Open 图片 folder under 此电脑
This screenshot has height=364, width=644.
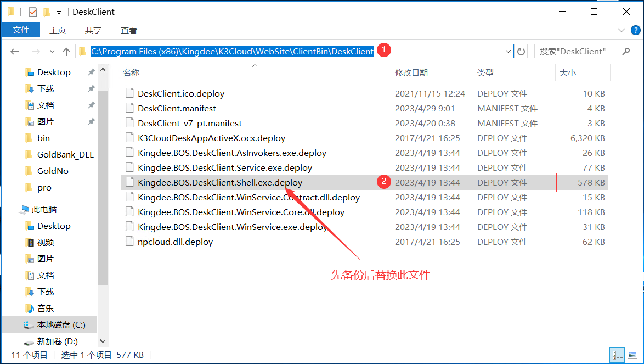pyautogui.click(x=46, y=259)
